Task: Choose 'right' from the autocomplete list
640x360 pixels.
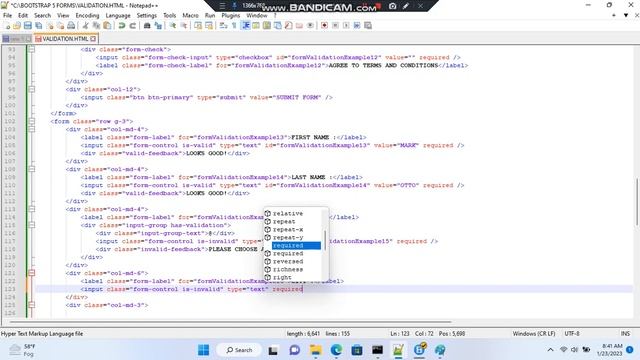Action: (x=293, y=277)
